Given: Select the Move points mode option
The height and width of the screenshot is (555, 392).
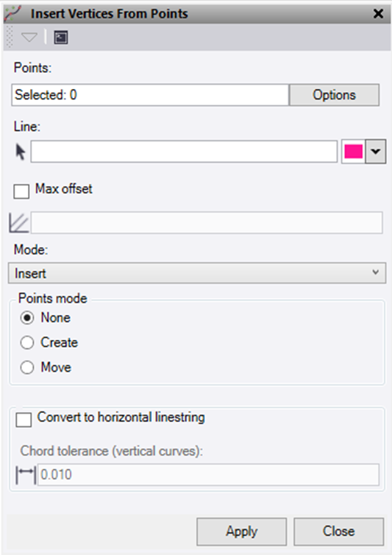Looking at the screenshot, I should (x=27, y=367).
